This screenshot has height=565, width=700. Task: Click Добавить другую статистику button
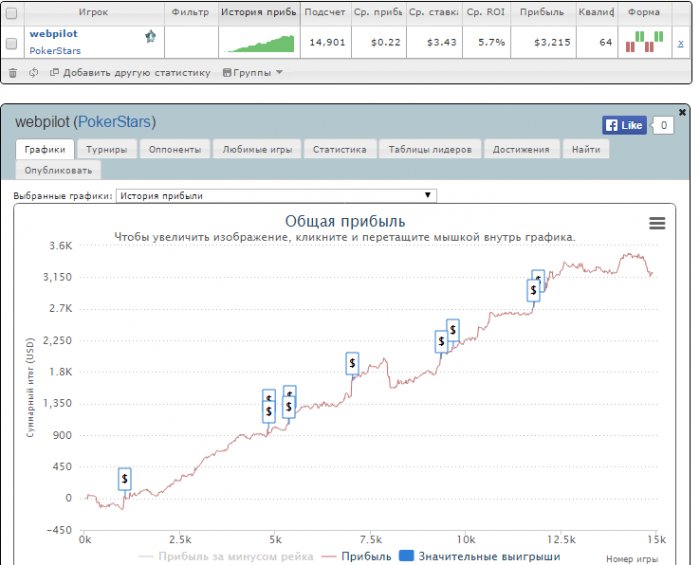pos(130,73)
